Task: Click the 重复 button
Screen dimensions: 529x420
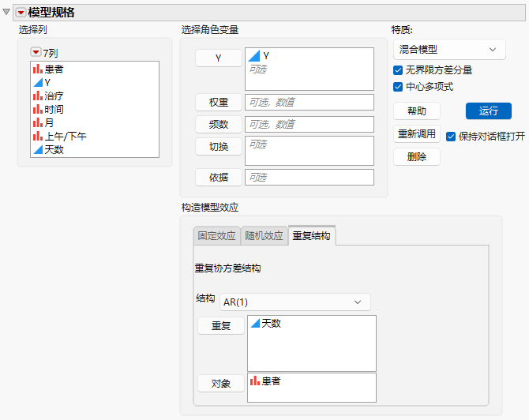Action: 221,326
